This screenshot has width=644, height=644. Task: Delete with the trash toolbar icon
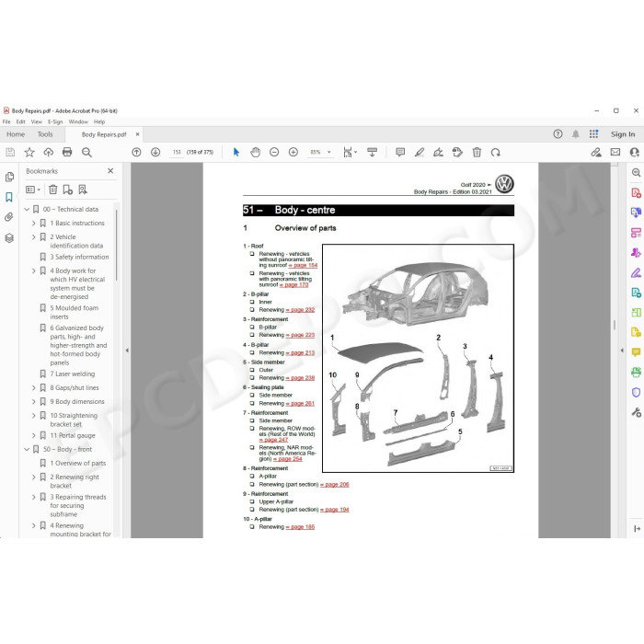[477, 153]
